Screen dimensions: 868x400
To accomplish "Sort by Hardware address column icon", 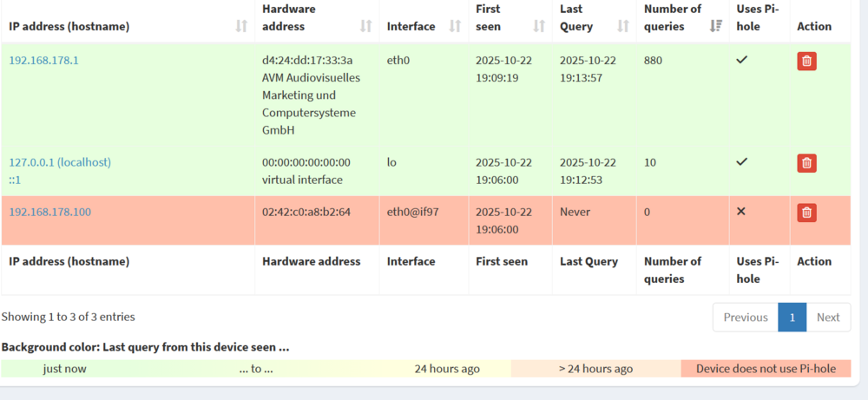I will [366, 26].
